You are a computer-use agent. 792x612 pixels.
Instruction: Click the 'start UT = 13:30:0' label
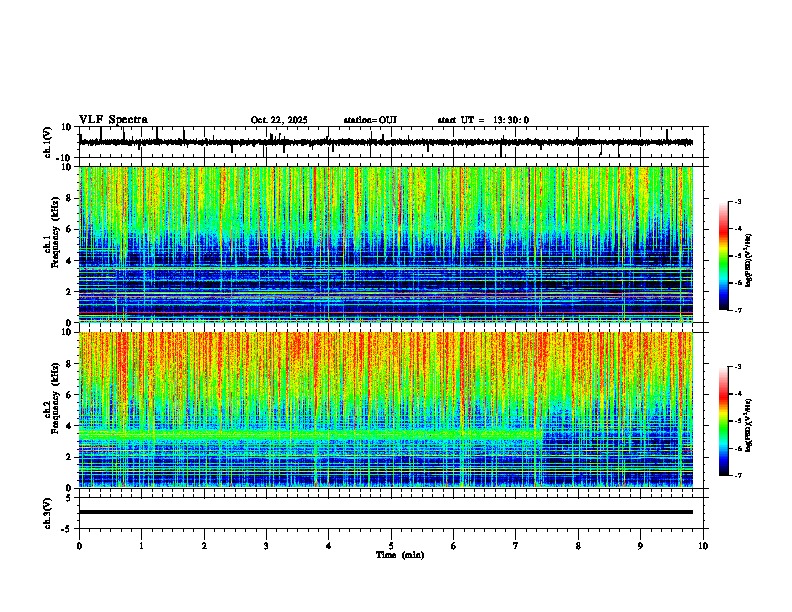point(483,120)
